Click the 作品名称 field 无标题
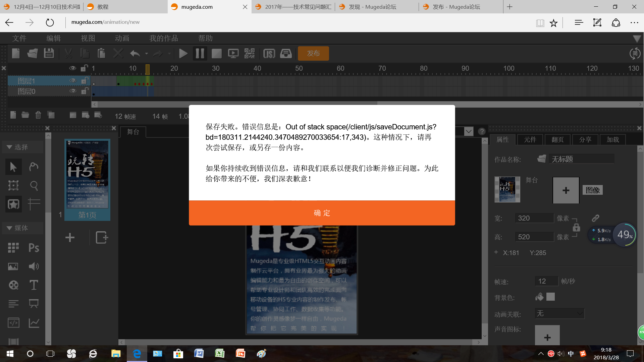The width and height of the screenshot is (644, 362). click(582, 159)
